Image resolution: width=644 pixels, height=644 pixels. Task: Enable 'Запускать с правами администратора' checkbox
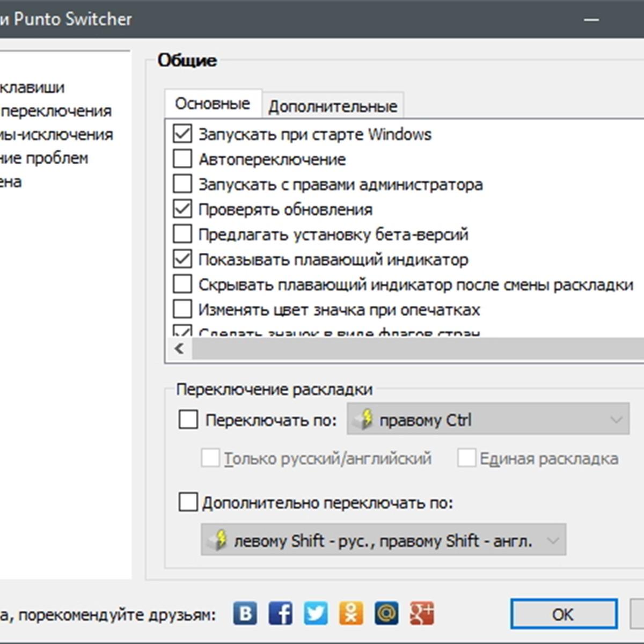182,184
